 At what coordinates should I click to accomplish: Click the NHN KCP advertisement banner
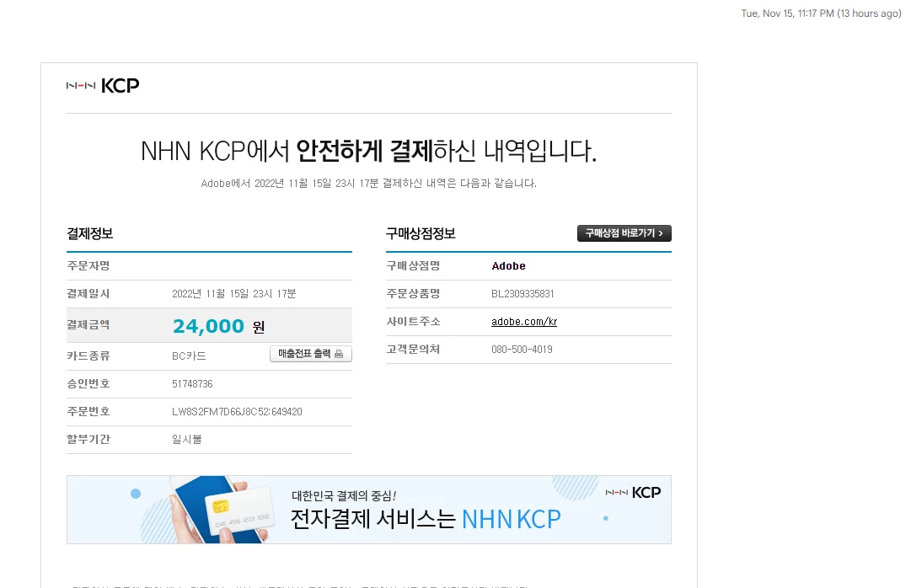[369, 510]
